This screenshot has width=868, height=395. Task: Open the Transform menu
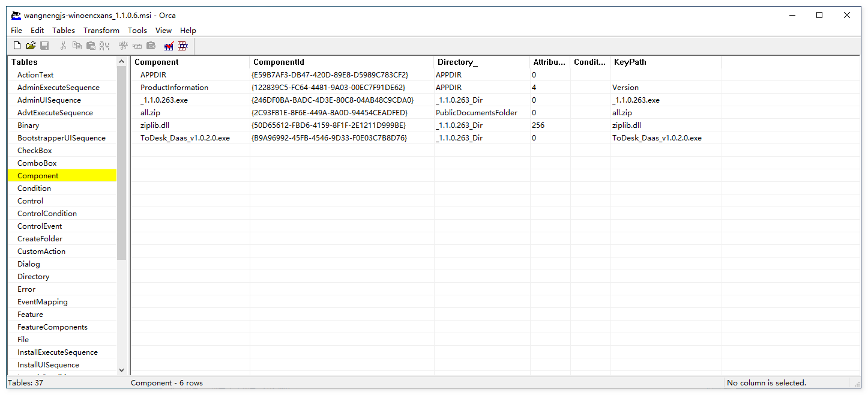[101, 31]
